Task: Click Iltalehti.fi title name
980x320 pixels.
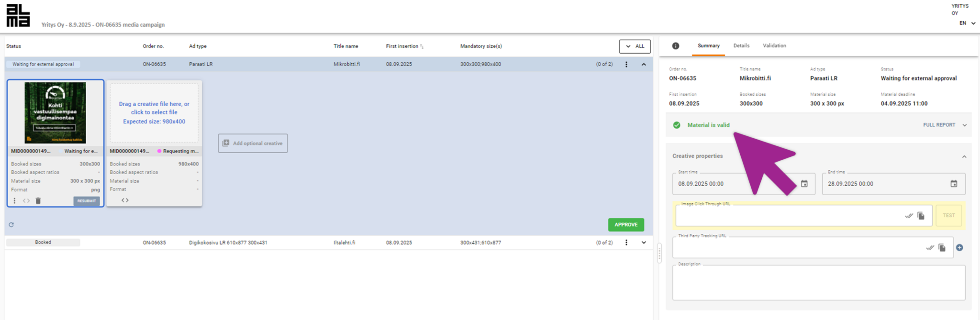Action: (345, 243)
